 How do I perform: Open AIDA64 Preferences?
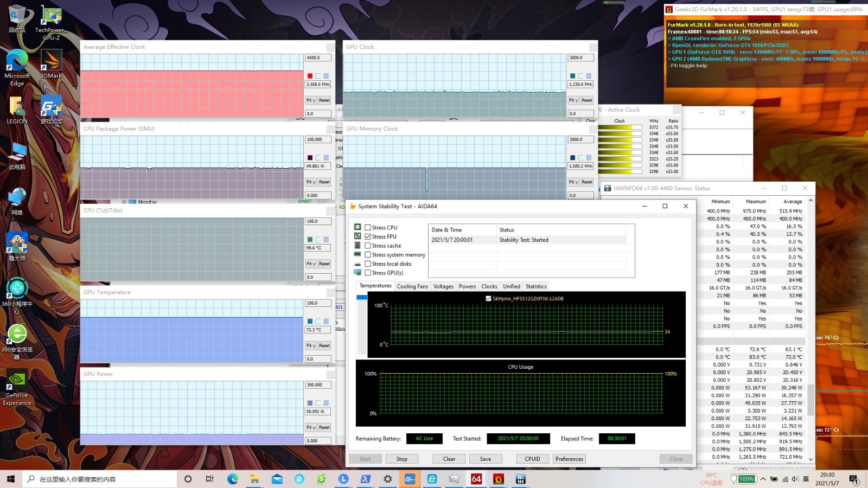[x=570, y=459]
